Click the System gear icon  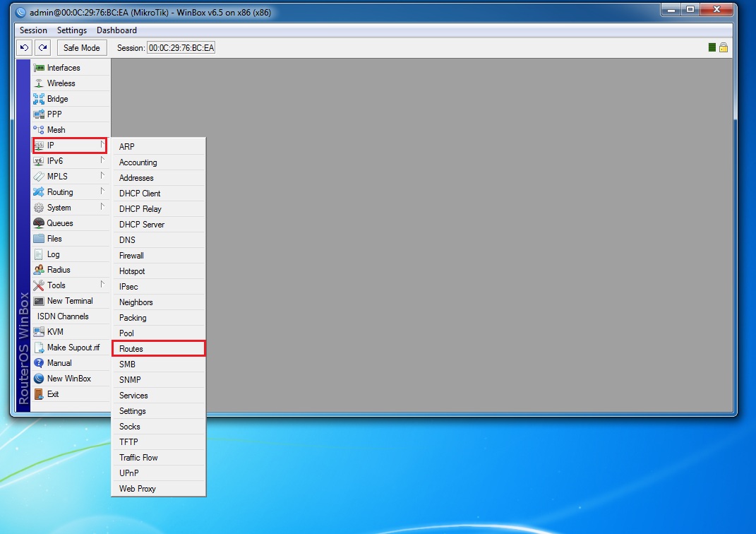(x=39, y=208)
